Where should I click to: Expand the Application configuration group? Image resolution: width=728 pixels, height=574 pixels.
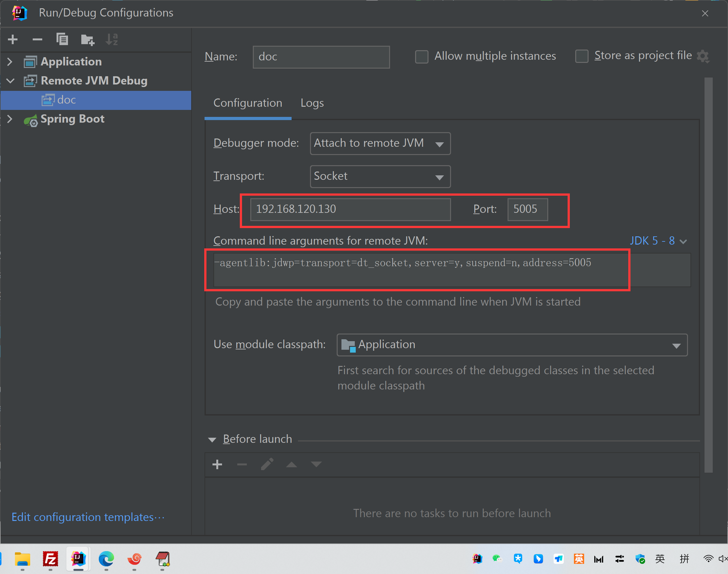[10, 62]
